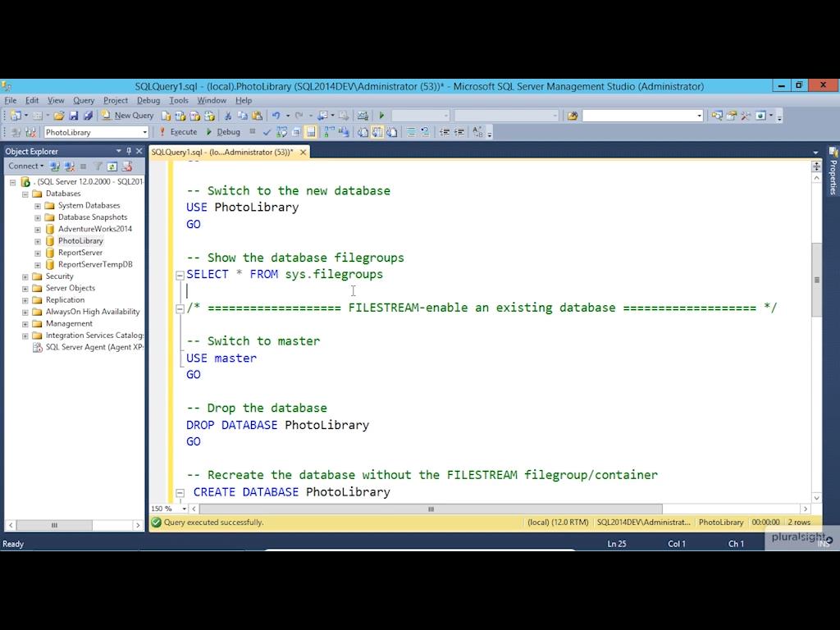Image resolution: width=840 pixels, height=630 pixels.
Task: Click the Query Options icon
Action: [296, 132]
